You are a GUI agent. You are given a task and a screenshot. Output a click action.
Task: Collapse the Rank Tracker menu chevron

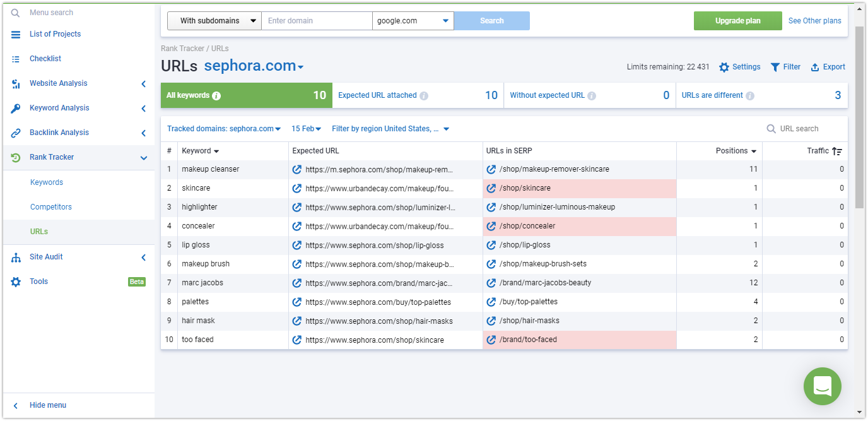click(144, 158)
